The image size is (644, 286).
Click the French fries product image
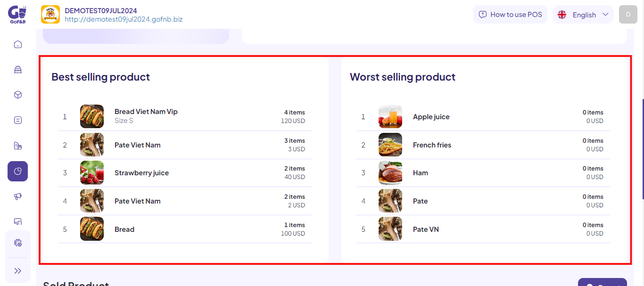tap(390, 145)
